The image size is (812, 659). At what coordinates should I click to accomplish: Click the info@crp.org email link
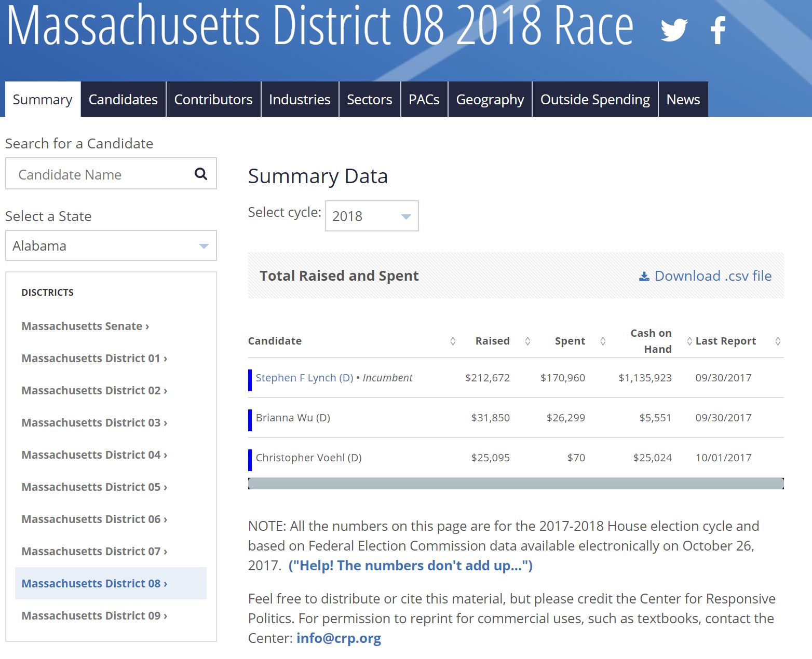point(339,638)
